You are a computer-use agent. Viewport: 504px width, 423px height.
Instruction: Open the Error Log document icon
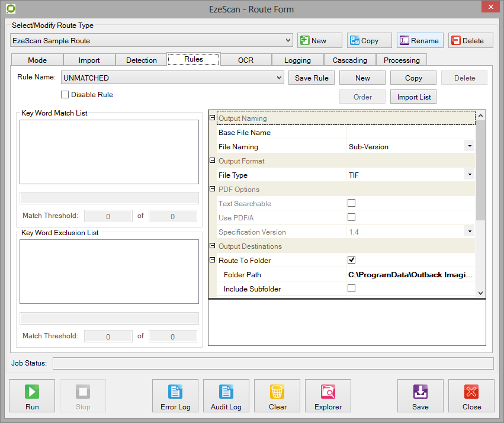175,392
